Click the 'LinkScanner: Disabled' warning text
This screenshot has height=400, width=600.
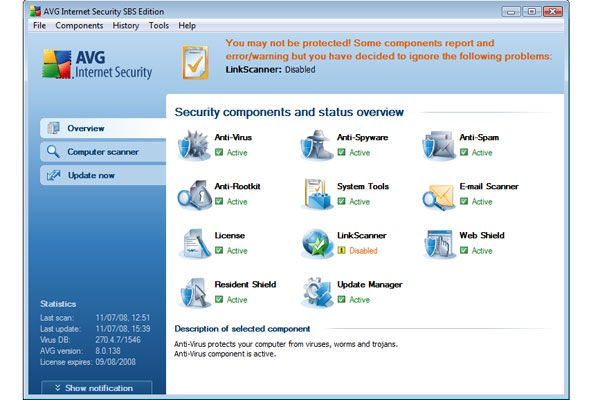(x=271, y=70)
